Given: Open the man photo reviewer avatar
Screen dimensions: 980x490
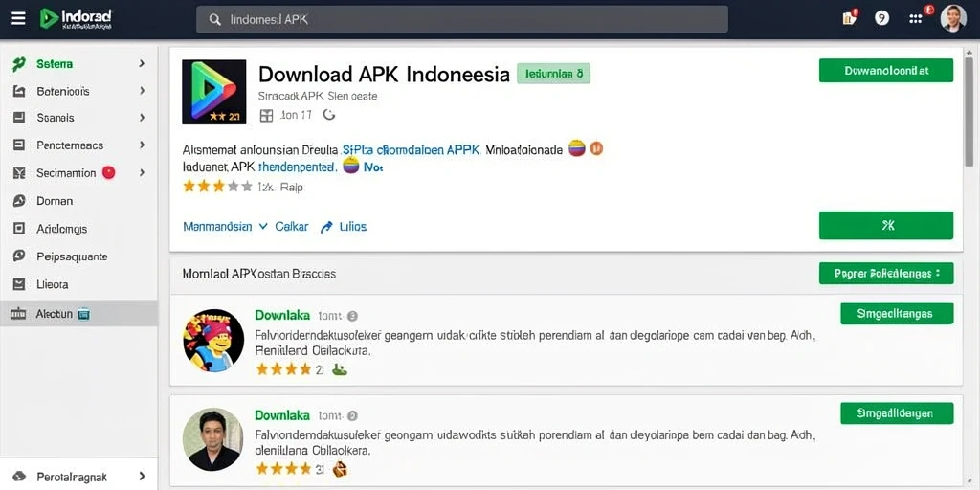Looking at the screenshot, I should [x=213, y=439].
